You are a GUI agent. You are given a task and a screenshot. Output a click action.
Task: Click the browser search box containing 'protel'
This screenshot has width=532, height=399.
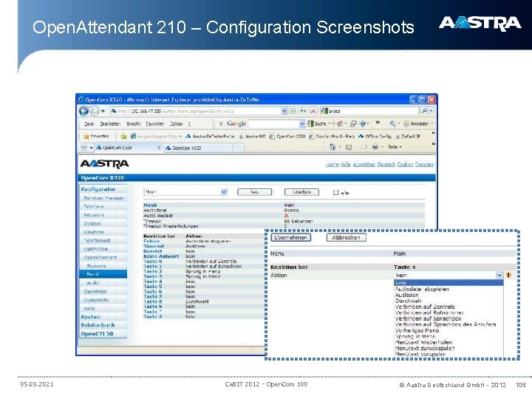coord(370,111)
